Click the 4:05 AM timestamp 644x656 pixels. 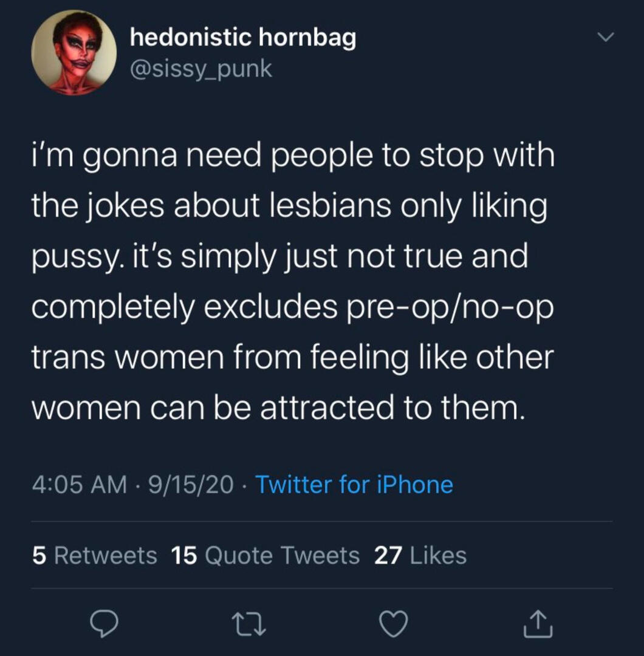click(79, 485)
